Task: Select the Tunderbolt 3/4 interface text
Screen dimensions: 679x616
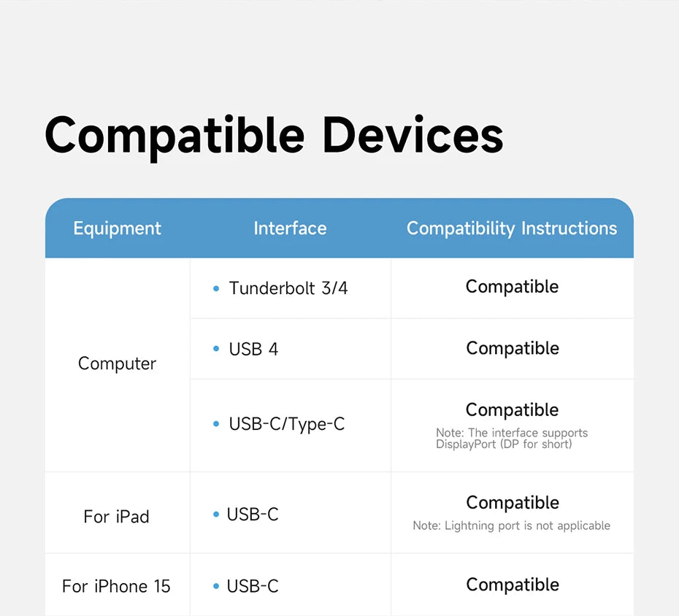Action: (288, 288)
